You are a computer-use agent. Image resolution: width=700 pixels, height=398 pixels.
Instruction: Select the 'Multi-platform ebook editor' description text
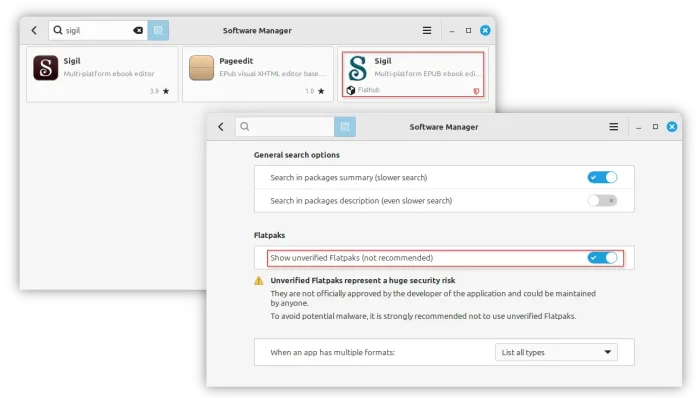[108, 74]
